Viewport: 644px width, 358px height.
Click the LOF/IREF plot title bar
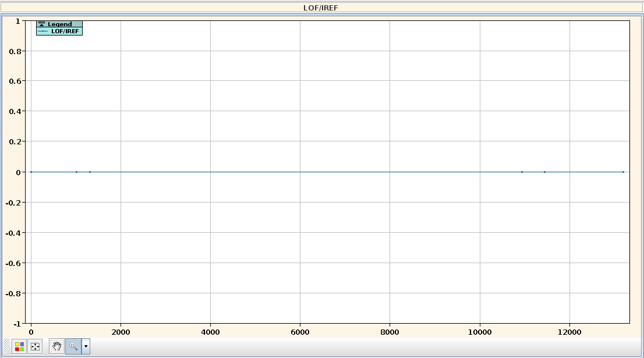point(321,8)
